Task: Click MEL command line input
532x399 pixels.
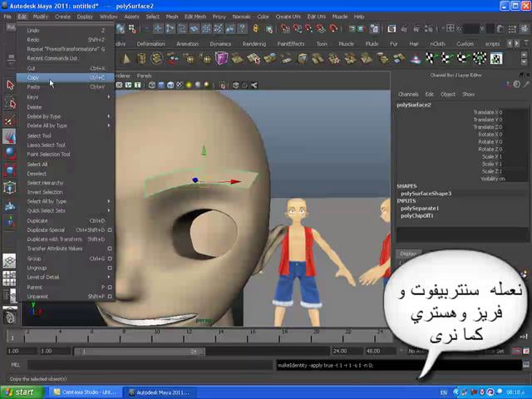Action: point(150,365)
